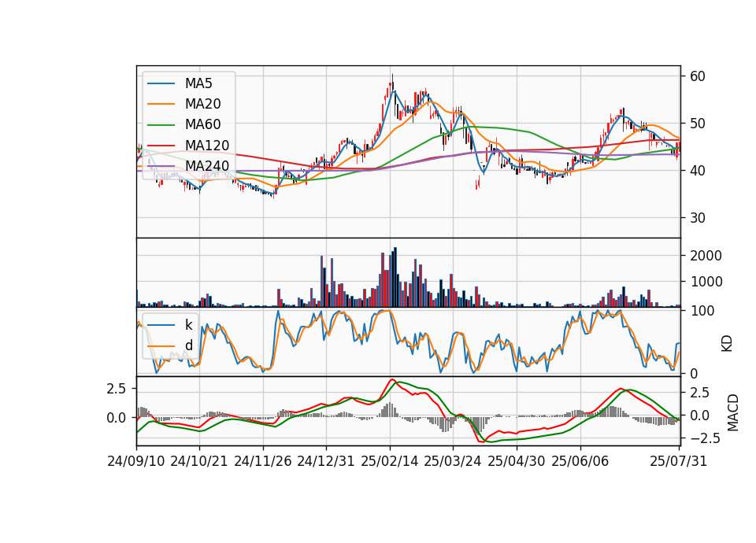
Task: Click the green MA60 legend line
Action: pos(161,125)
